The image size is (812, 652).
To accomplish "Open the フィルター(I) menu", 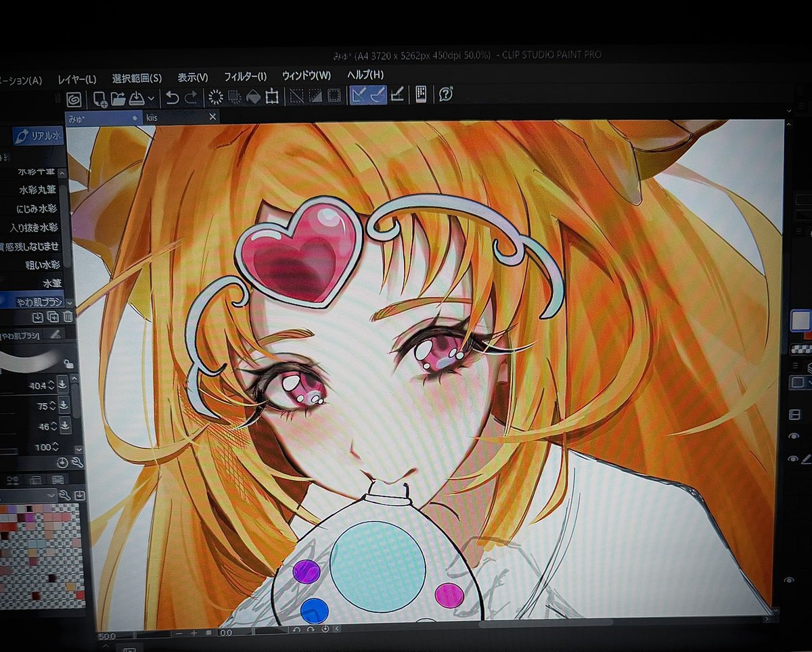I will pos(245,76).
